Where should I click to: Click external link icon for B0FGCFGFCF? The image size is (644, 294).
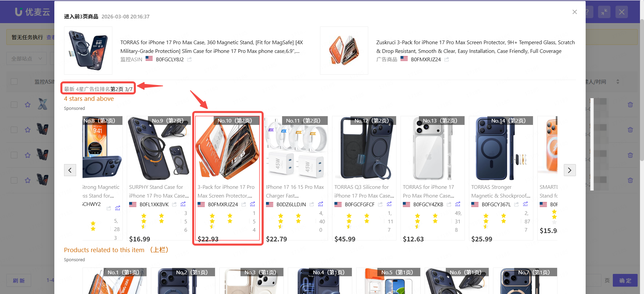380,204
